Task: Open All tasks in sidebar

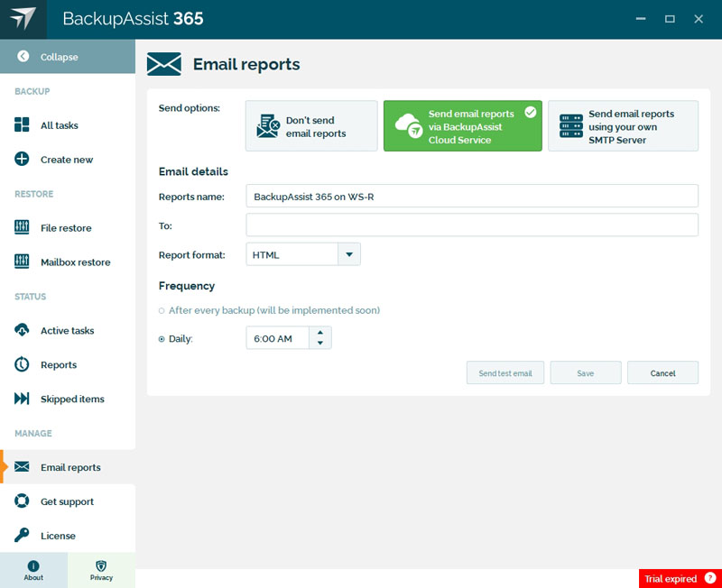Action: click(x=68, y=124)
